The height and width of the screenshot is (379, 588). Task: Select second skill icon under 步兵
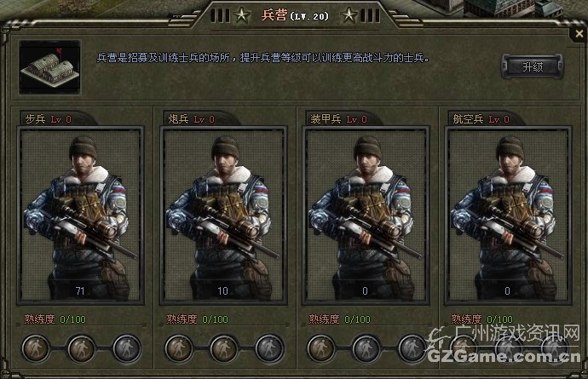coord(81,348)
